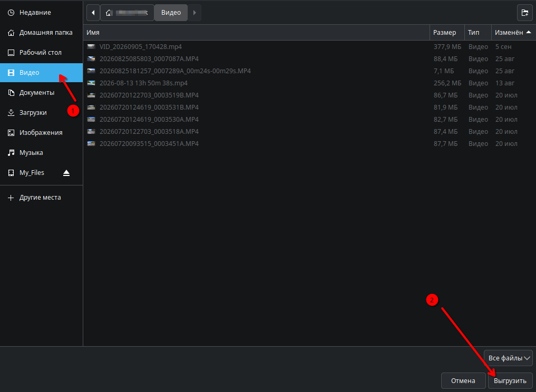Screen dimensions: 536x392
Task: Open the Рабочий стол desktop location
Action: (41, 53)
